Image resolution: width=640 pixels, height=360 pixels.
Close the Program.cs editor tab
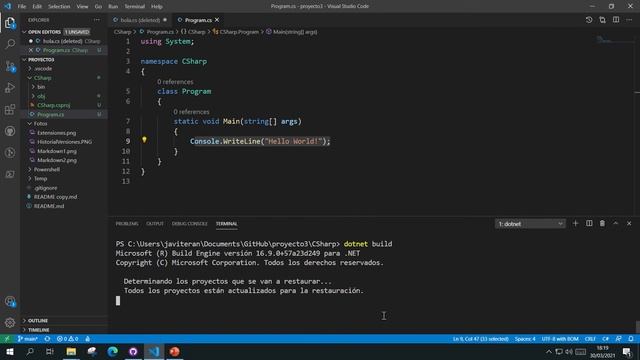pos(217,20)
